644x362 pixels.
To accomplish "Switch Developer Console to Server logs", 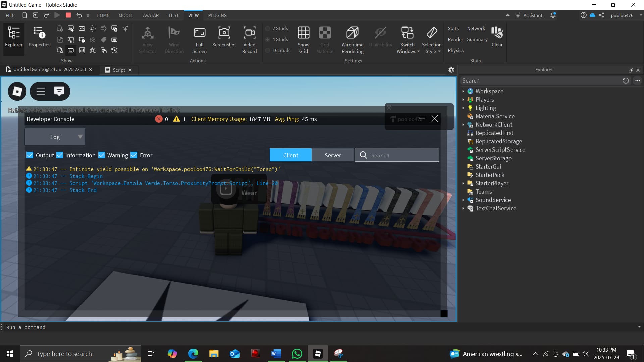I will click(332, 155).
